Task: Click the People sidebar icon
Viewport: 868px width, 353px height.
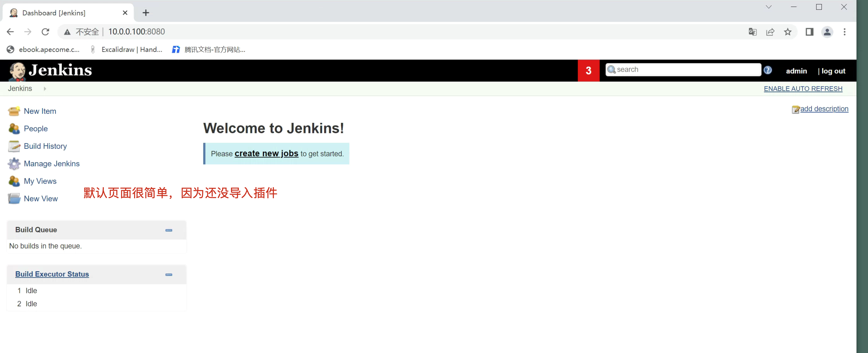Action: point(14,129)
